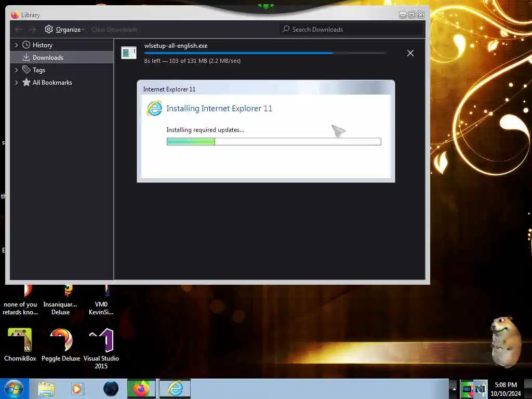Switch to Internet Explorer on the taskbar
This screenshot has width=532, height=399.
point(175,389)
